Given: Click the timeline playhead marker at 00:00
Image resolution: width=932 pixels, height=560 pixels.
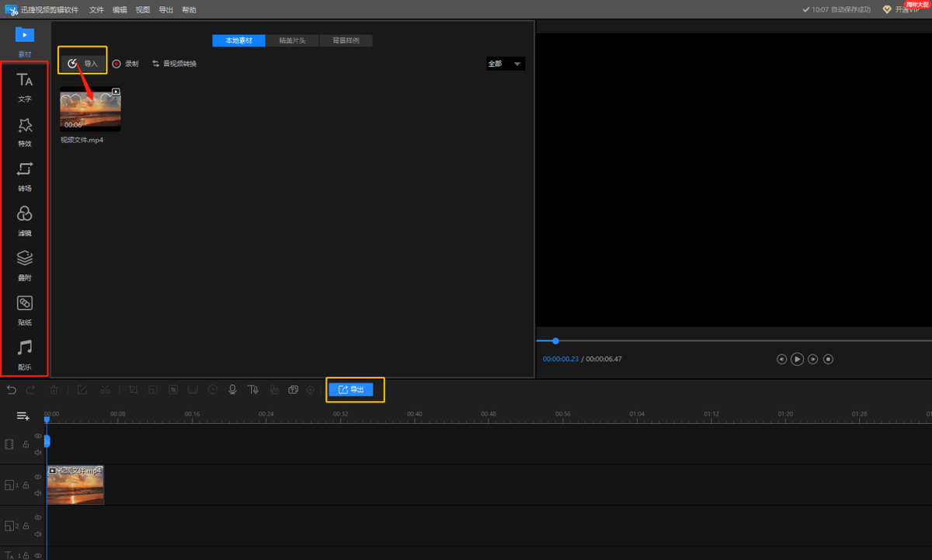Looking at the screenshot, I should 47,420.
